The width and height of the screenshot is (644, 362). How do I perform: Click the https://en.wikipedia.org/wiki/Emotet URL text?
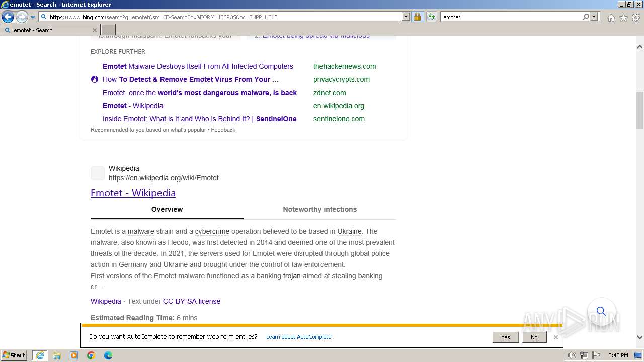tap(164, 178)
